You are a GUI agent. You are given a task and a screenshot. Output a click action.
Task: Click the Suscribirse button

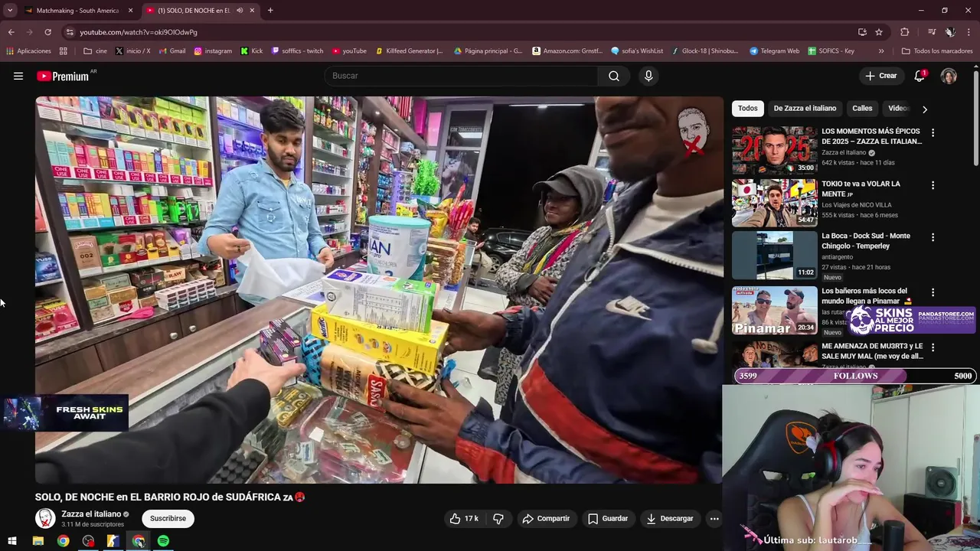[x=168, y=518]
